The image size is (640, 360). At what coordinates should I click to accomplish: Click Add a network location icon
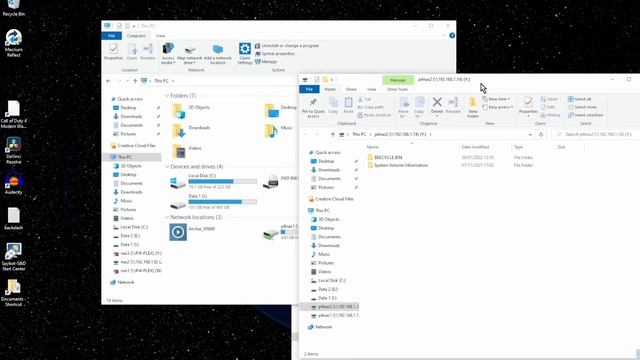pos(218,54)
